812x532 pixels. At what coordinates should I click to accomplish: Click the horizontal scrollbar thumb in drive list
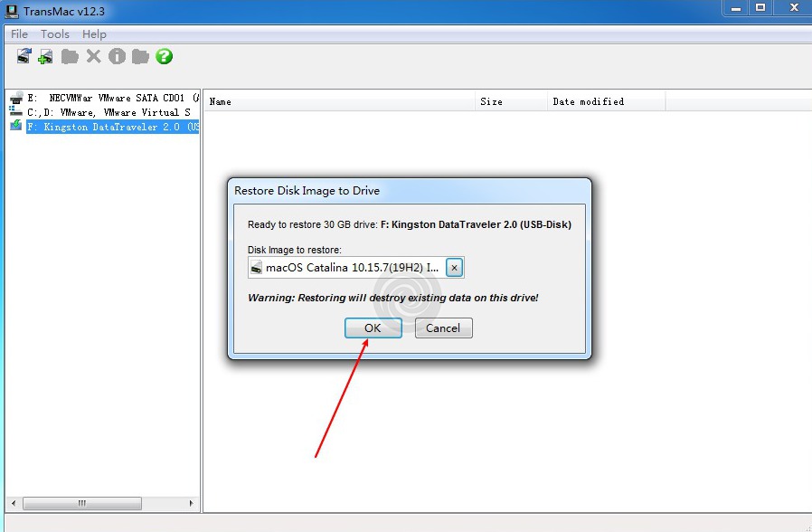(81, 503)
